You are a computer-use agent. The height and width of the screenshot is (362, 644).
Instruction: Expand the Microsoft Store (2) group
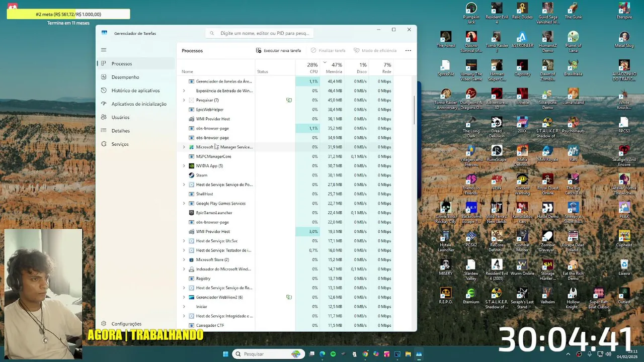pyautogui.click(x=184, y=260)
